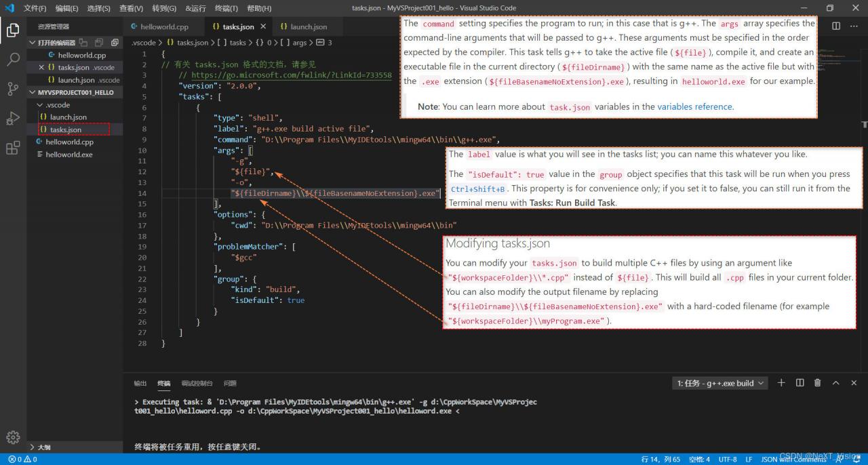Screen dimensions: 868x465
Task: Change file encoding UTF-8 in status bar
Action: coord(728,460)
